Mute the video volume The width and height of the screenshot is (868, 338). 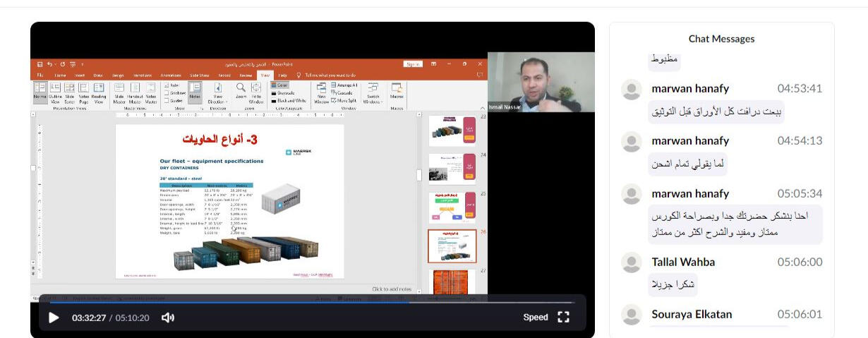tap(168, 318)
